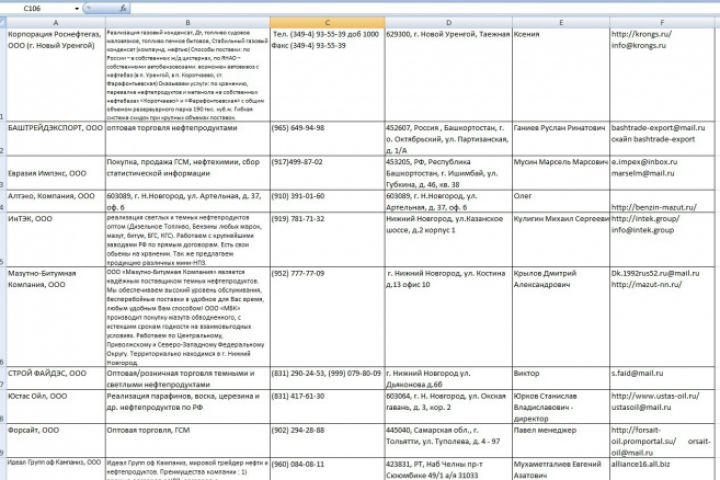Select contact cell 'Павел менеджер'
Screen dimensions: 720x480
click(x=561, y=440)
